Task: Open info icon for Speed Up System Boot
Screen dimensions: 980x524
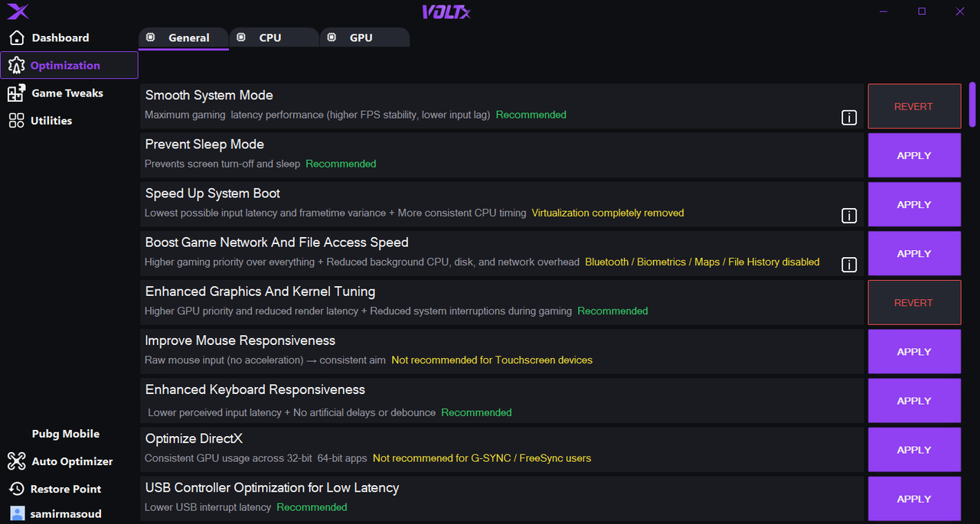Action: (x=849, y=216)
